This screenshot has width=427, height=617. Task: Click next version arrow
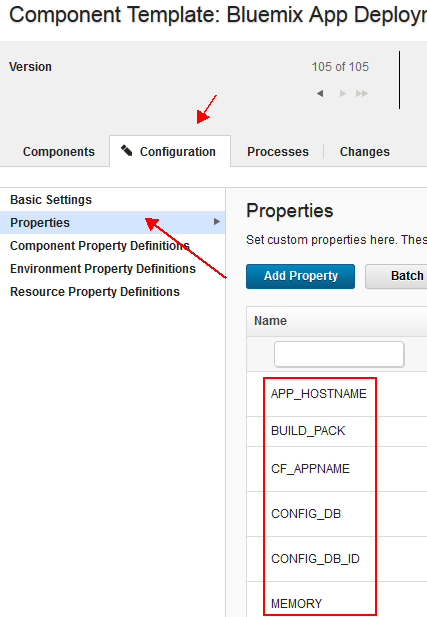pos(343,94)
